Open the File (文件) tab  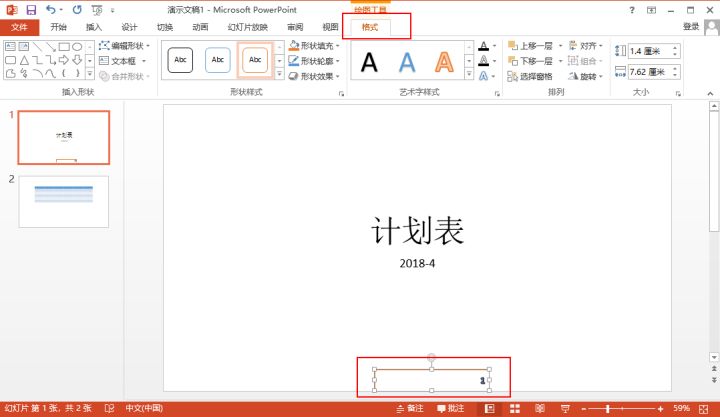pos(19,27)
